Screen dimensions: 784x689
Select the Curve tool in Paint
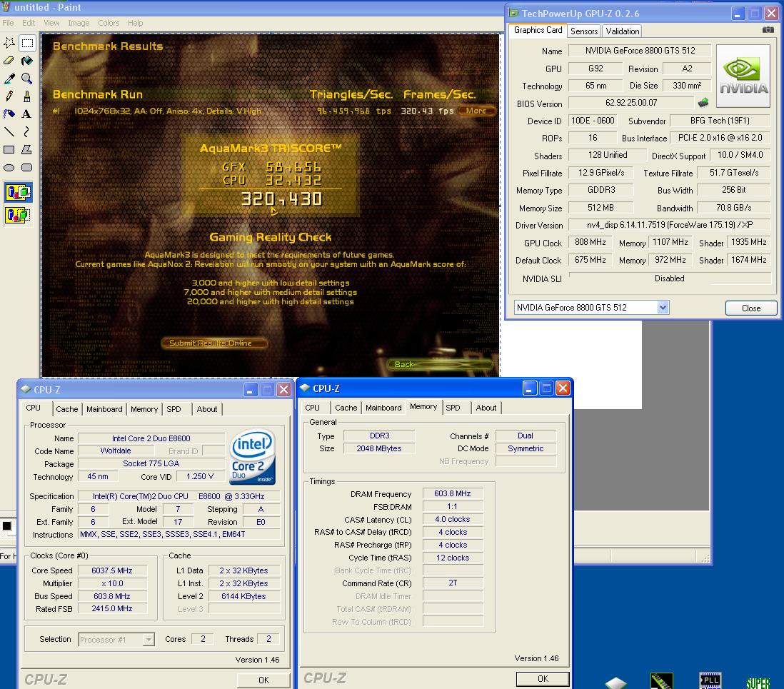point(27,131)
